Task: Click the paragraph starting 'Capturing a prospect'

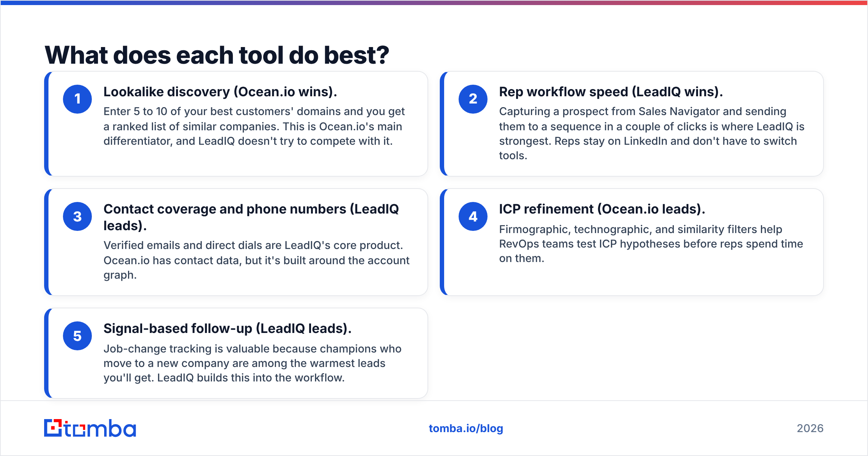Action: pyautogui.click(x=652, y=134)
